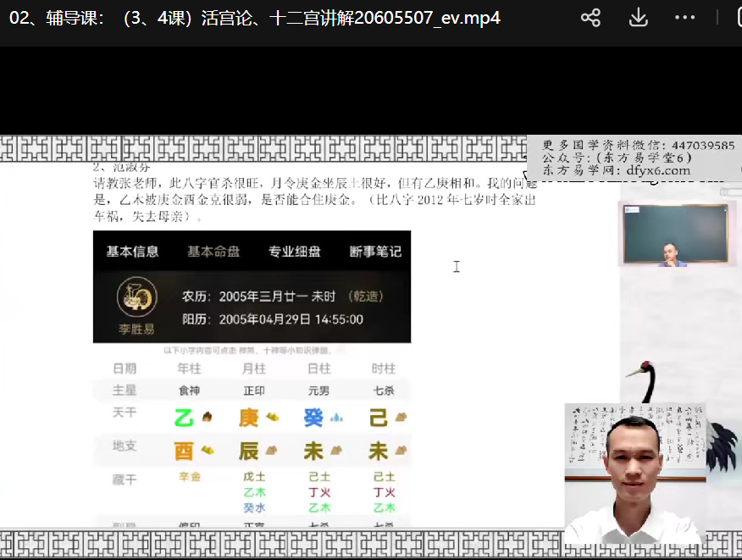Click the share icon in the title bar
Image resolution: width=742 pixels, height=560 pixels.
pos(590,18)
